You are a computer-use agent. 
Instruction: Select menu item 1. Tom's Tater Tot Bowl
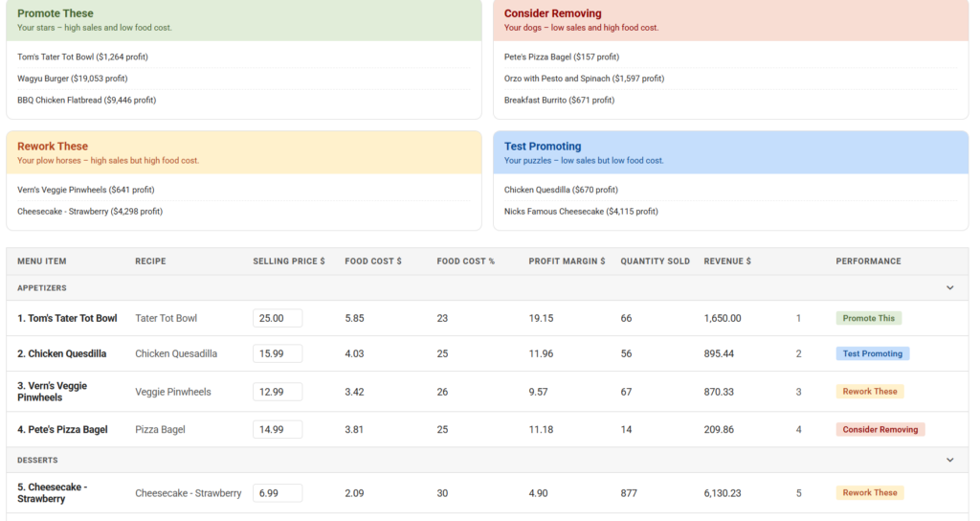[x=67, y=318]
